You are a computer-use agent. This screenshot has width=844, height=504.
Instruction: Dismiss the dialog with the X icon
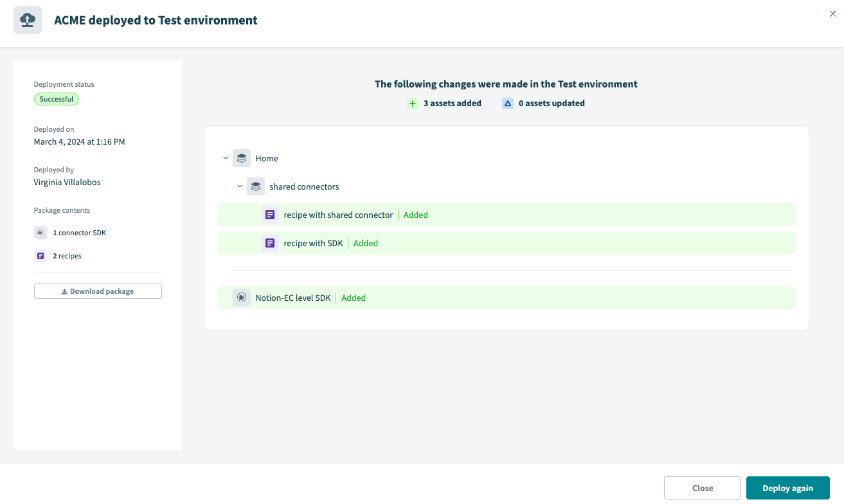coord(833,14)
